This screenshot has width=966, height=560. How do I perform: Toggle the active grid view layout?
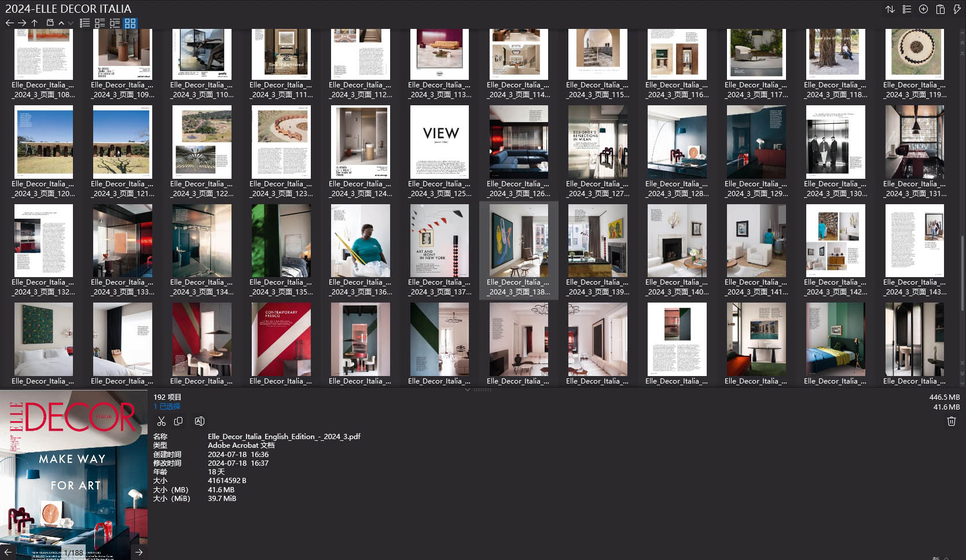pyautogui.click(x=130, y=23)
